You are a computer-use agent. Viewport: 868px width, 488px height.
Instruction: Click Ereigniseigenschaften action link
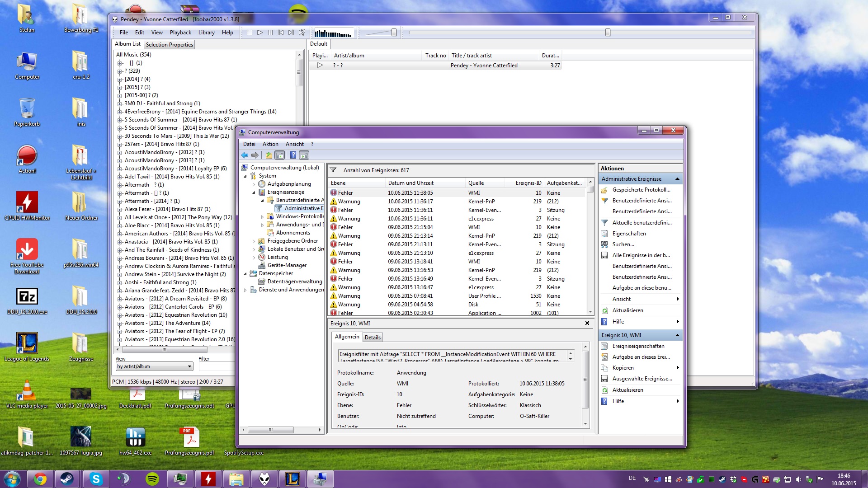(x=638, y=346)
